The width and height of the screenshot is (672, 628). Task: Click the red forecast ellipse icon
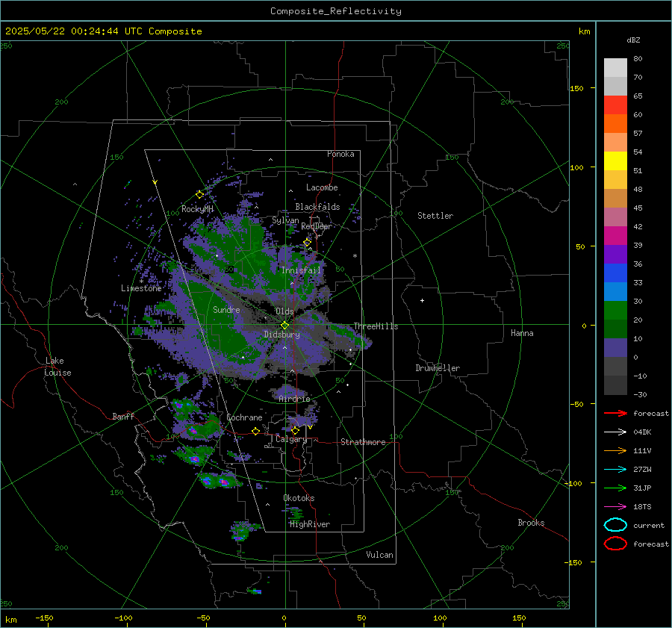(615, 544)
